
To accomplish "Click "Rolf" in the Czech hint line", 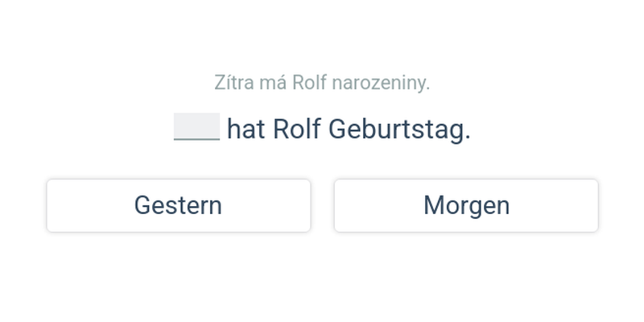I will click(x=309, y=82).
